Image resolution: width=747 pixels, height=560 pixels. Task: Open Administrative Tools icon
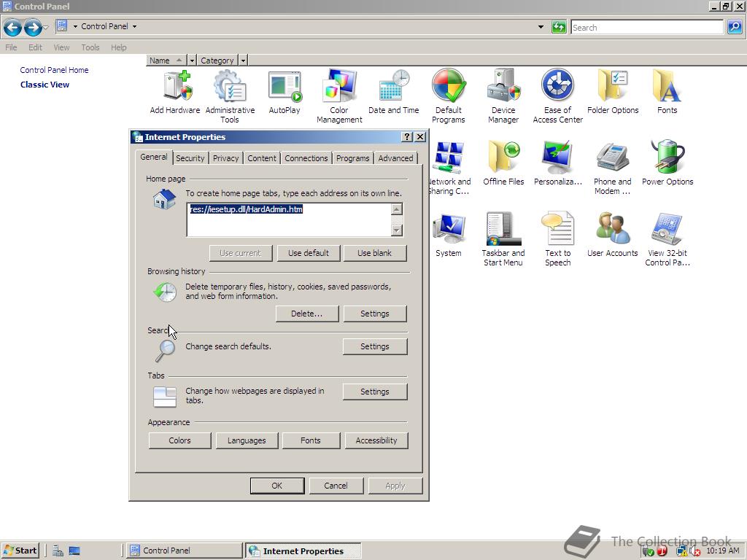click(x=230, y=97)
